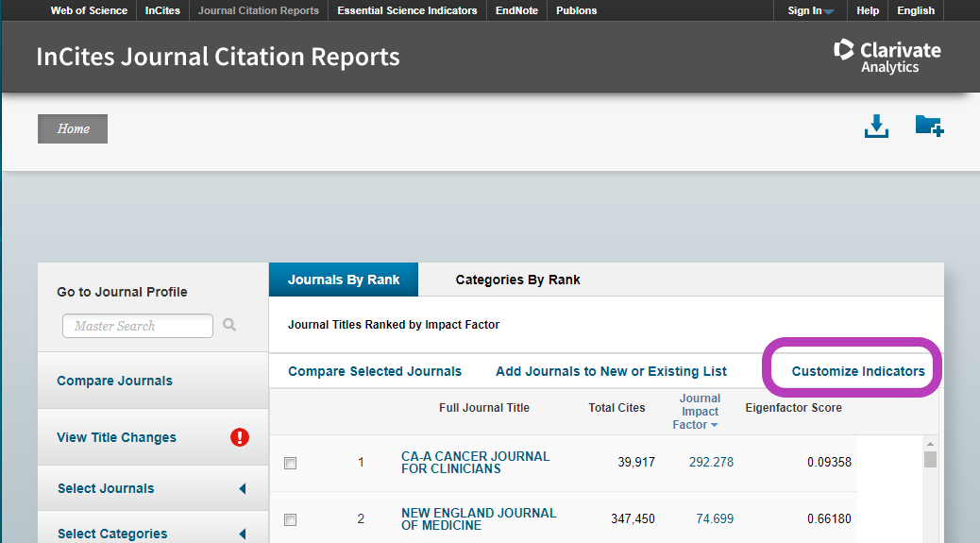Click total cites value 347,450
This screenshot has width=980, height=543.
[x=633, y=518]
